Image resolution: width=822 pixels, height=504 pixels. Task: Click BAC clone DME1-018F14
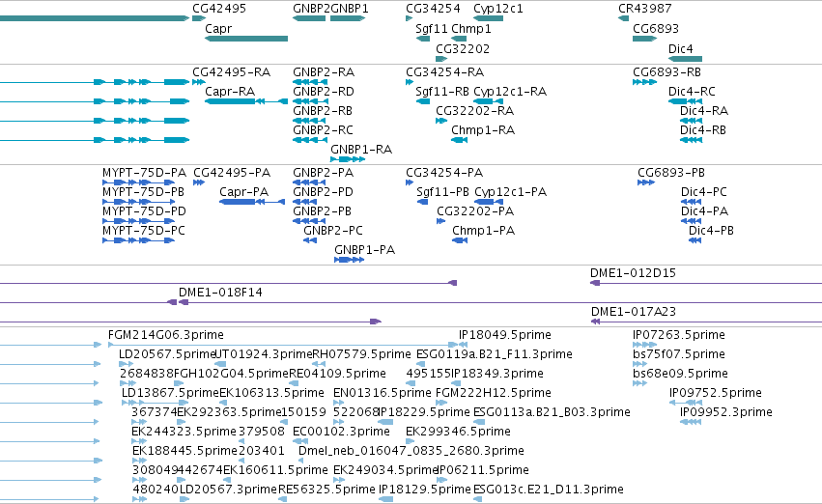tap(220, 293)
